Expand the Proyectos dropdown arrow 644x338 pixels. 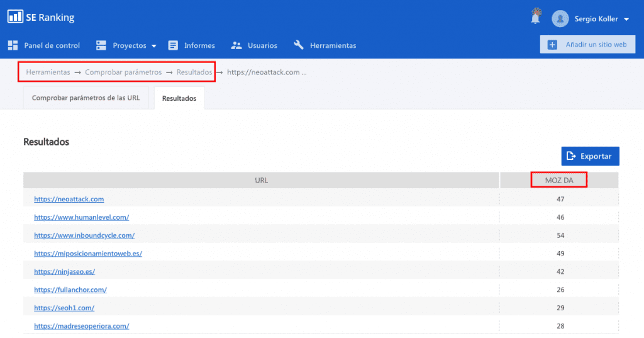pyautogui.click(x=153, y=46)
